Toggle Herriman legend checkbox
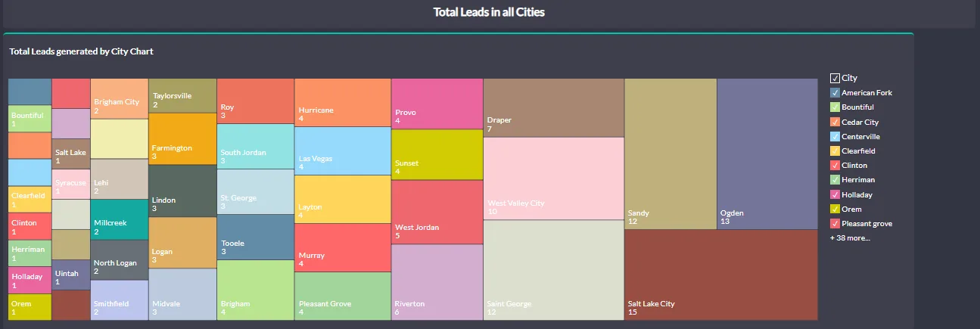This screenshot has width=980, height=329. [x=835, y=180]
